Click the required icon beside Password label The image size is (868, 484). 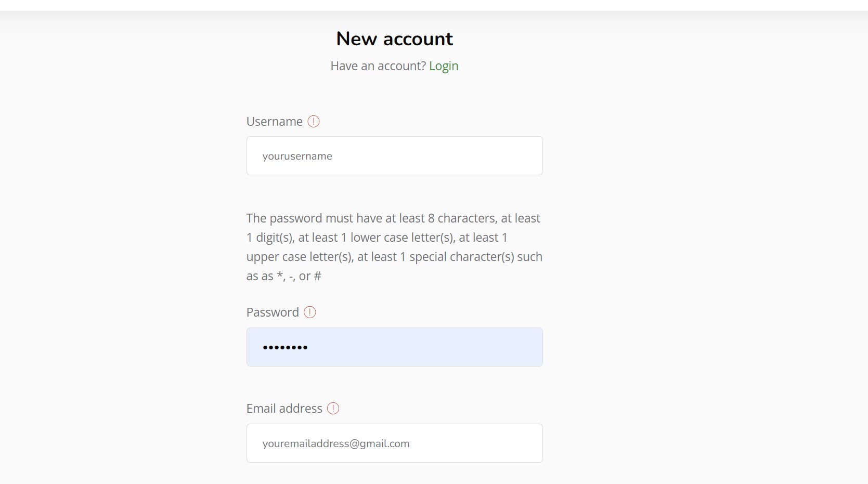click(310, 312)
